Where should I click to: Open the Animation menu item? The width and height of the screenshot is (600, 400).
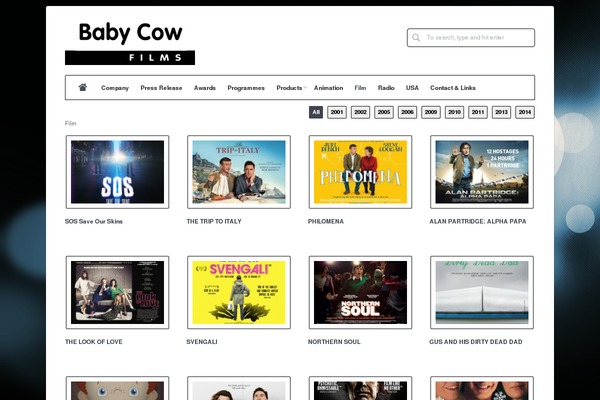pos(328,88)
